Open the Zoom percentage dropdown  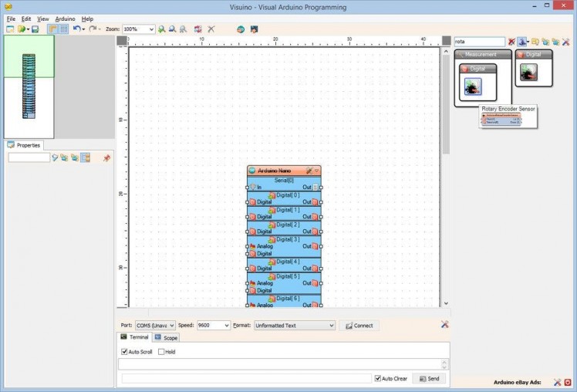point(150,29)
